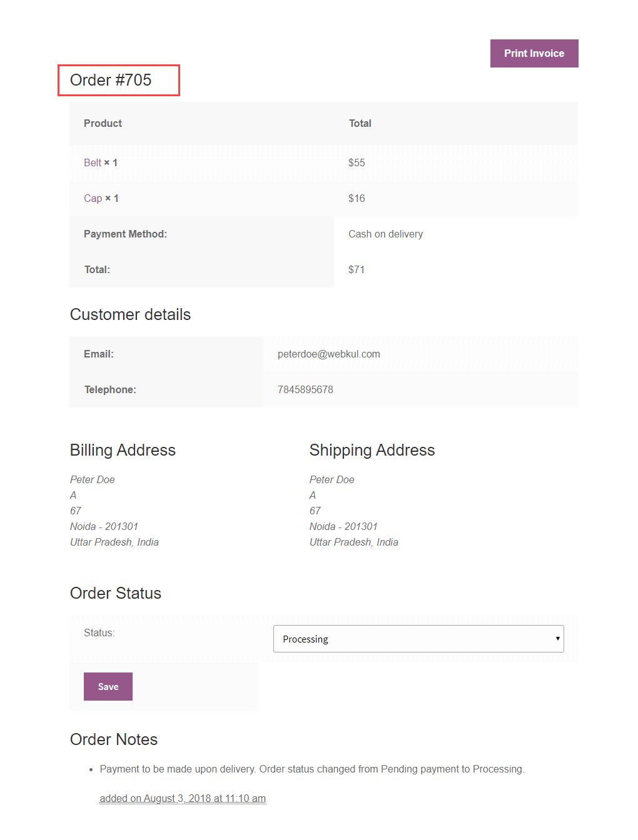The width and height of the screenshot is (638, 840).
Task: Click the order note timestamp
Action: click(183, 798)
